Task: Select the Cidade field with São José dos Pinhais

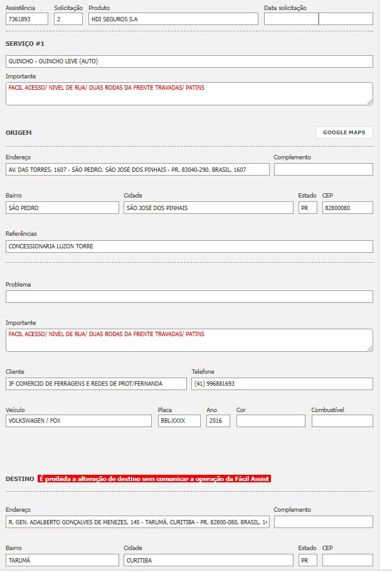Action: (208, 208)
